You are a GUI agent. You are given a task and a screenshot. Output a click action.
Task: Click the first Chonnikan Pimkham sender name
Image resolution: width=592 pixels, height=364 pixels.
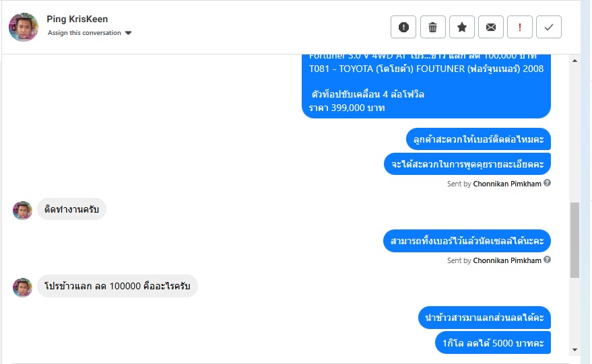507,184
